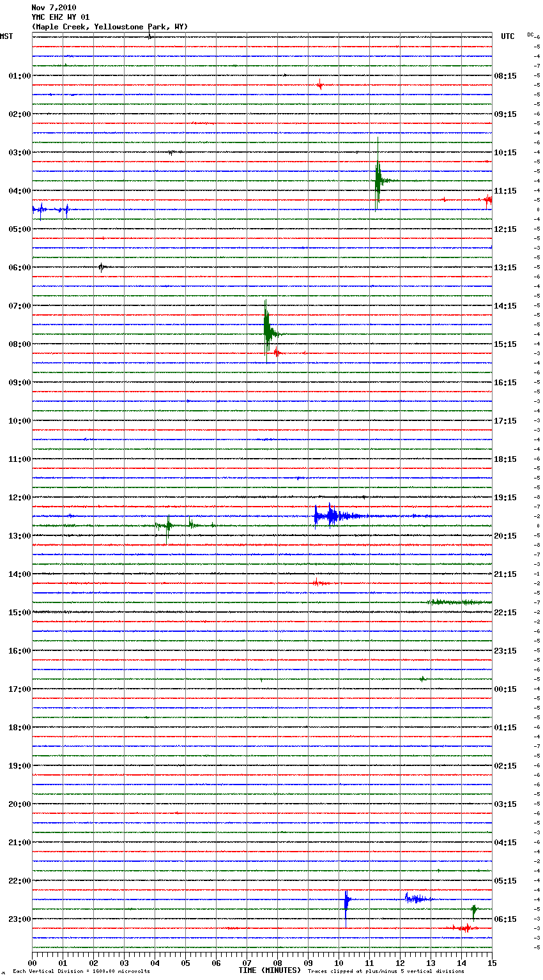Select the 12:00 MST time label

point(19,498)
